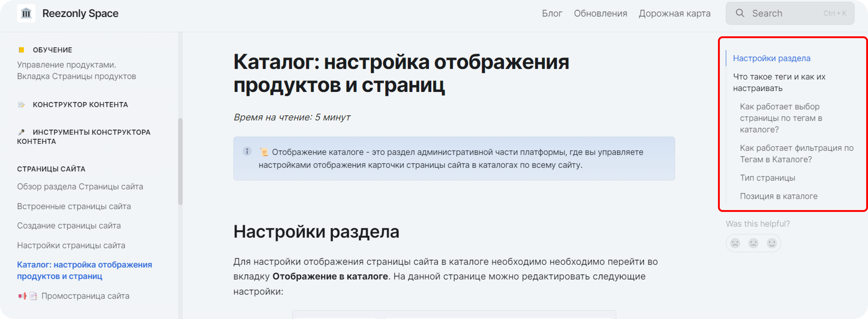
Task: Rate page with sad face icon
Action: coord(735,243)
